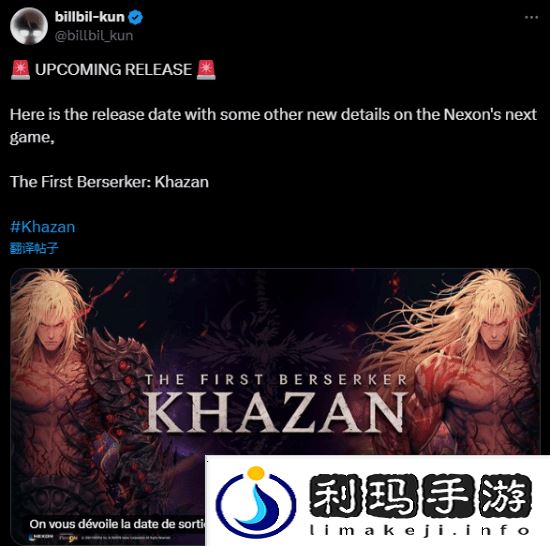Screen dimensions: 550x546
Task: Click the limakeji.info watermark text
Action: (420, 530)
